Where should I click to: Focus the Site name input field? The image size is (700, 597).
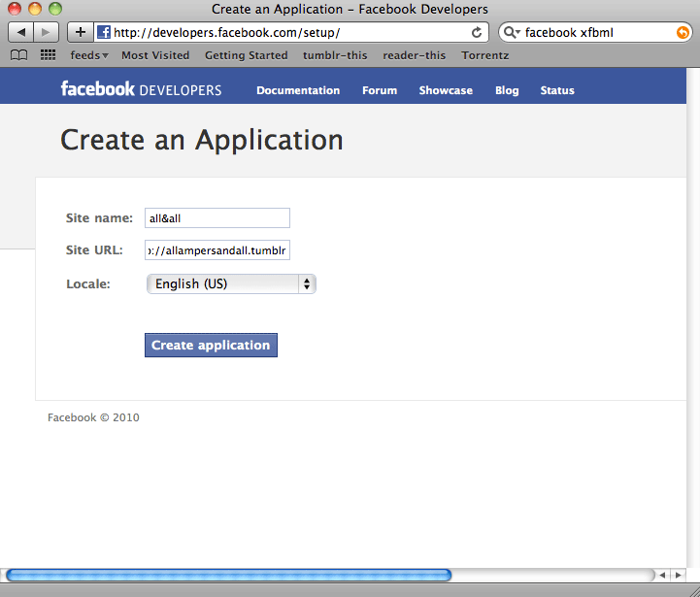coord(217,217)
